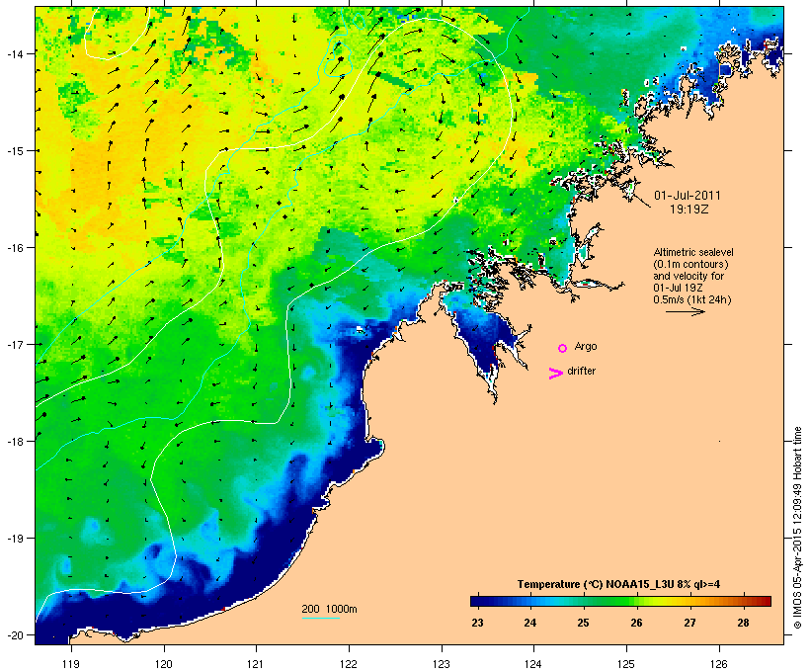Click the 123 longitude axis label
810x672 pixels.
click(442, 664)
